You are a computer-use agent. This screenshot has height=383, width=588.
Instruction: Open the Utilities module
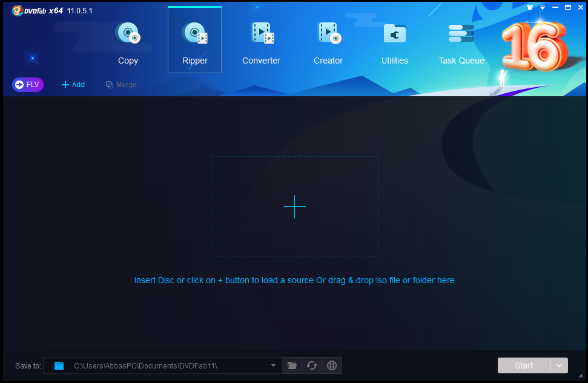point(394,44)
